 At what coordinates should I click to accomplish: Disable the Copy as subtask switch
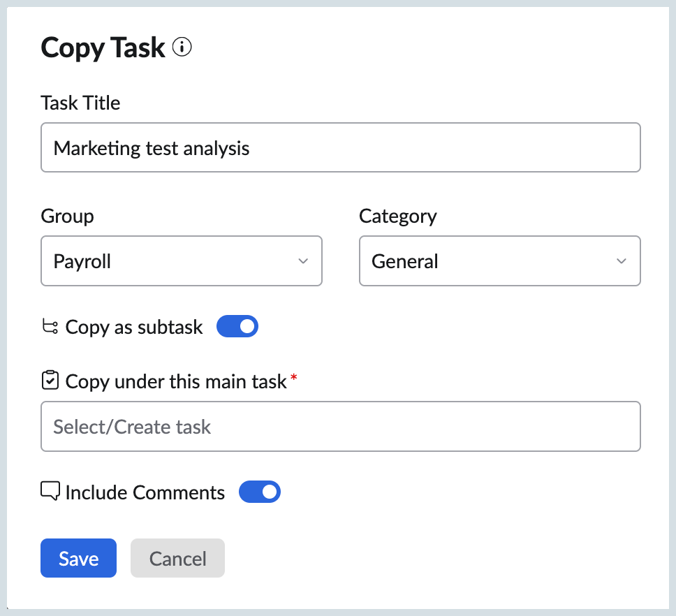(237, 325)
